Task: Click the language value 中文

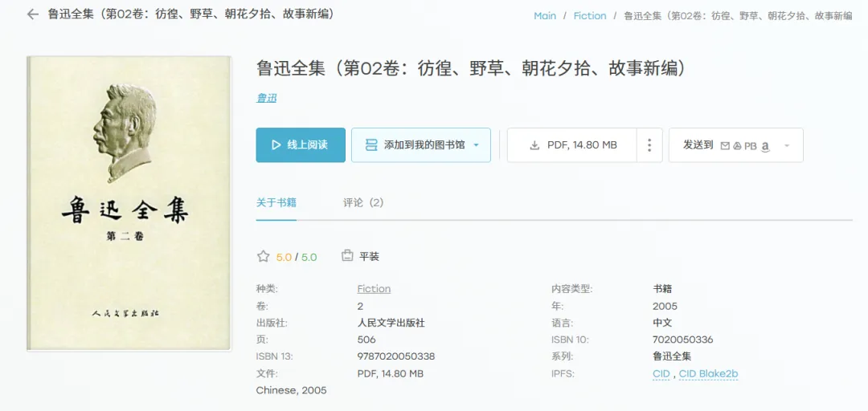Action: tap(662, 323)
